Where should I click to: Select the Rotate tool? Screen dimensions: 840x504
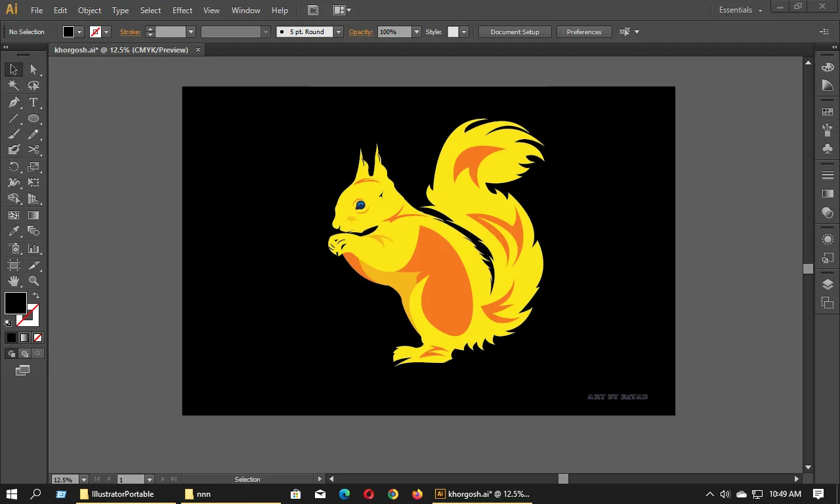13,167
